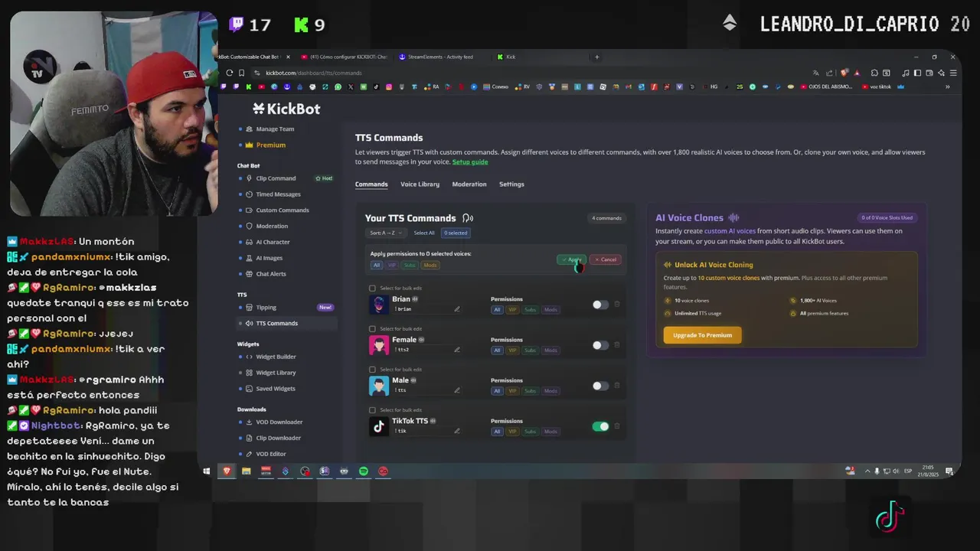The image size is (980, 551).
Task: Edit the !tik command with the pencil icon
Action: point(457,431)
